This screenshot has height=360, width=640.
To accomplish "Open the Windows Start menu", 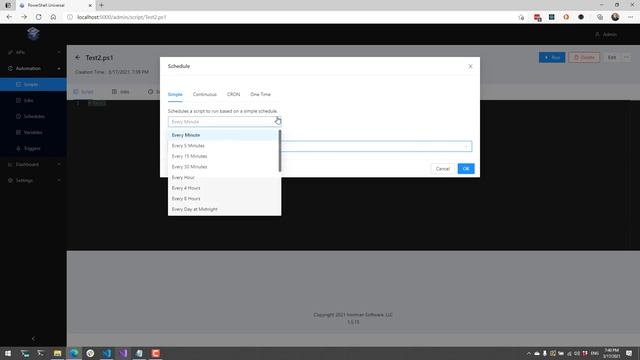I will (x=8, y=353).
